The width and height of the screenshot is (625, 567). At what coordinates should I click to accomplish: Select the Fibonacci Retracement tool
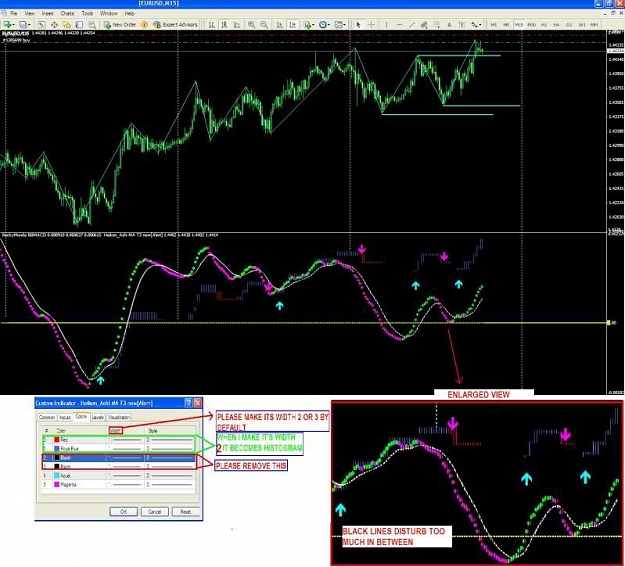coord(437,25)
